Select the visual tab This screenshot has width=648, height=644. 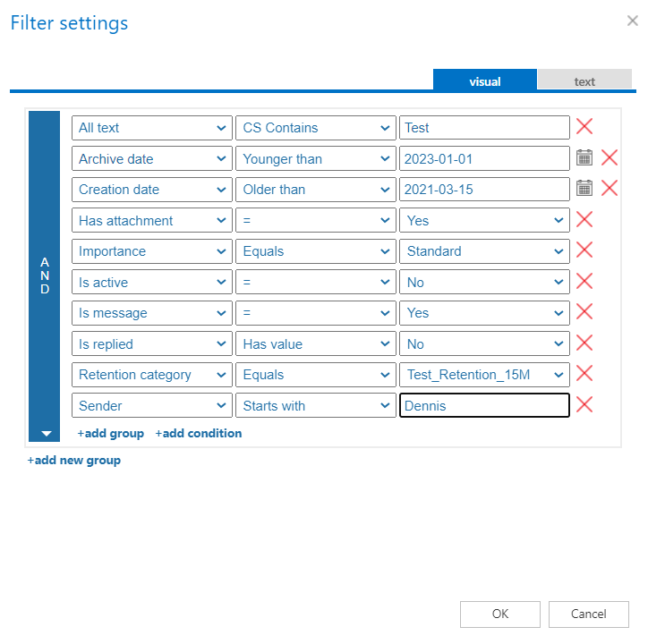tap(485, 81)
